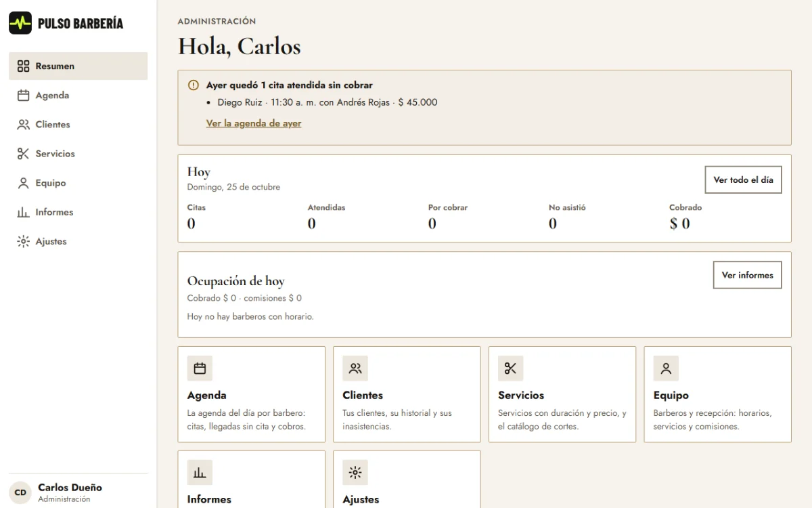Open the Informes card title
Screen dimensions: 812x508
209,499
